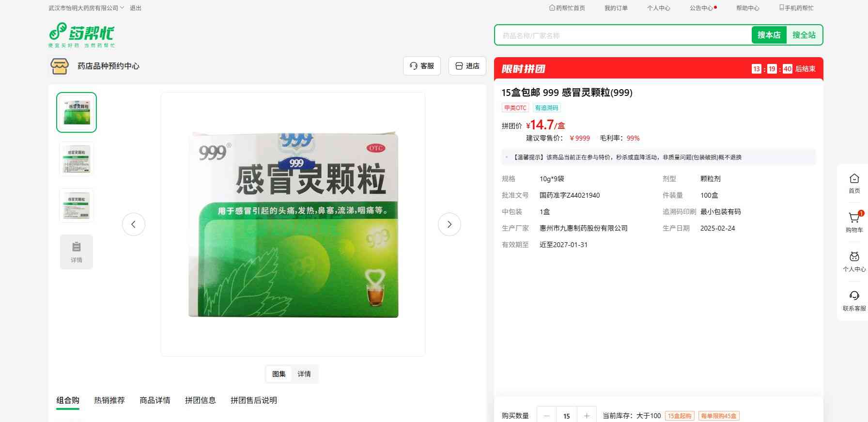Show previous product image arrow
The width and height of the screenshot is (868, 422).
tap(134, 224)
